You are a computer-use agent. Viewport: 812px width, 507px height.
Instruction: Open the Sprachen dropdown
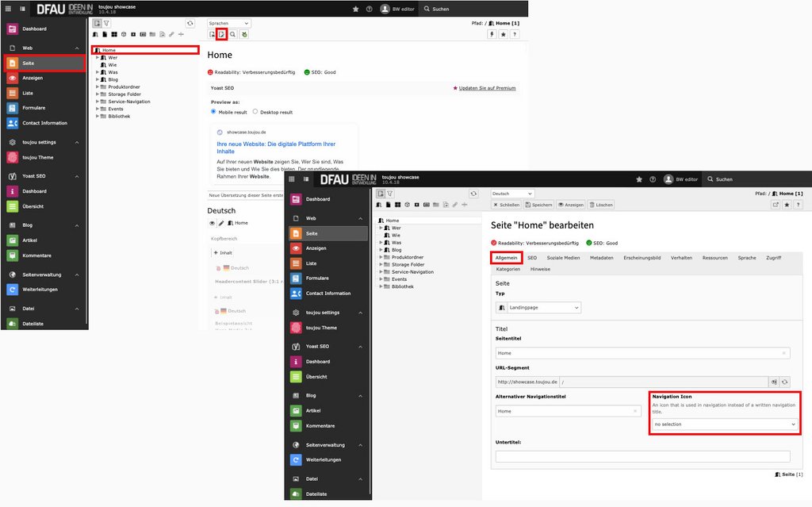click(x=229, y=24)
